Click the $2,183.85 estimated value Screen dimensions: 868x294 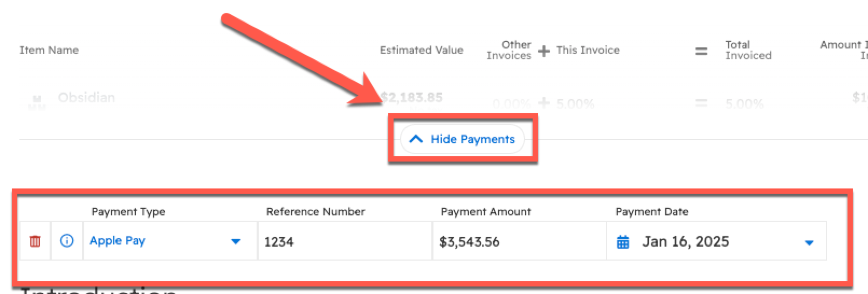[411, 97]
